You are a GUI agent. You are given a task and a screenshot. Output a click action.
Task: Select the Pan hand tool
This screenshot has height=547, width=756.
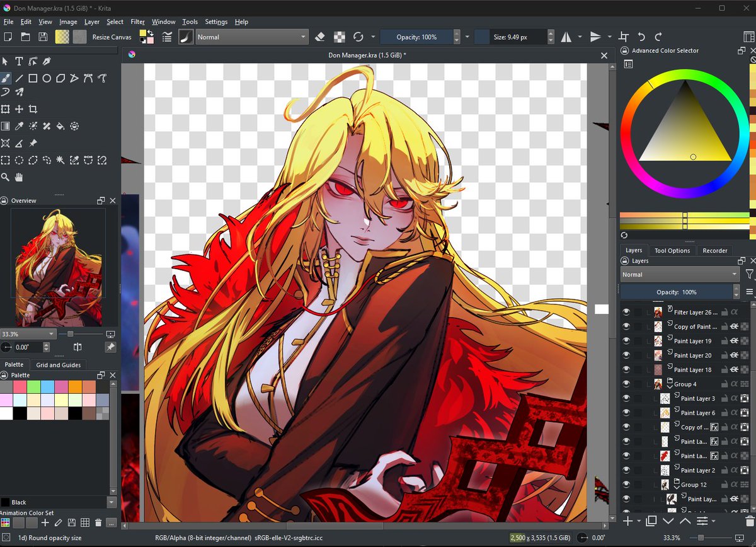[19, 177]
